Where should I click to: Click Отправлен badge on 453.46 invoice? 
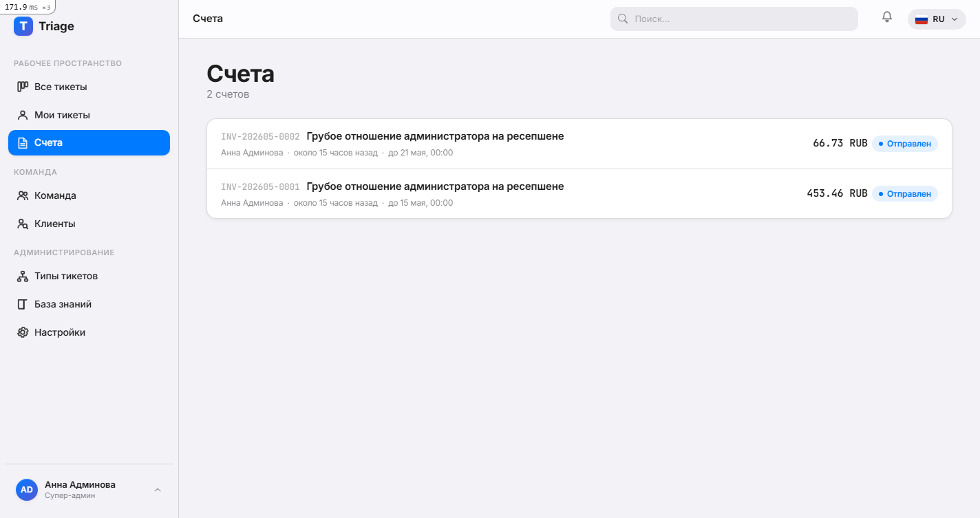(x=905, y=194)
